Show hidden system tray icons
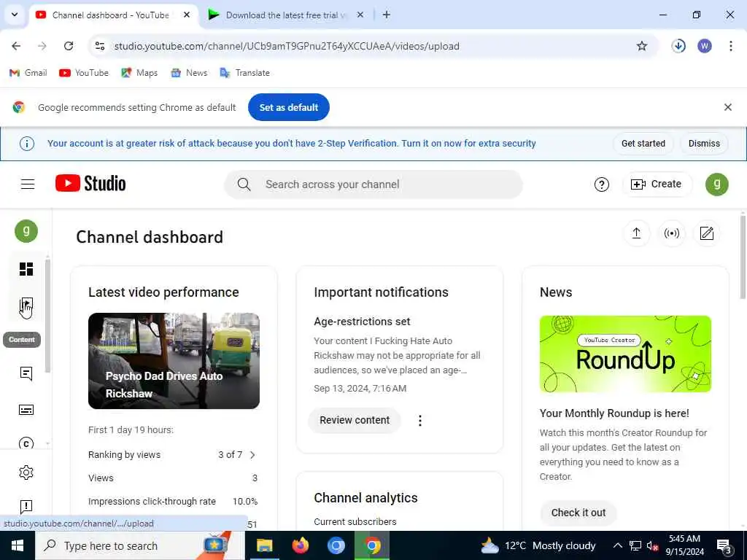 pos(617,545)
